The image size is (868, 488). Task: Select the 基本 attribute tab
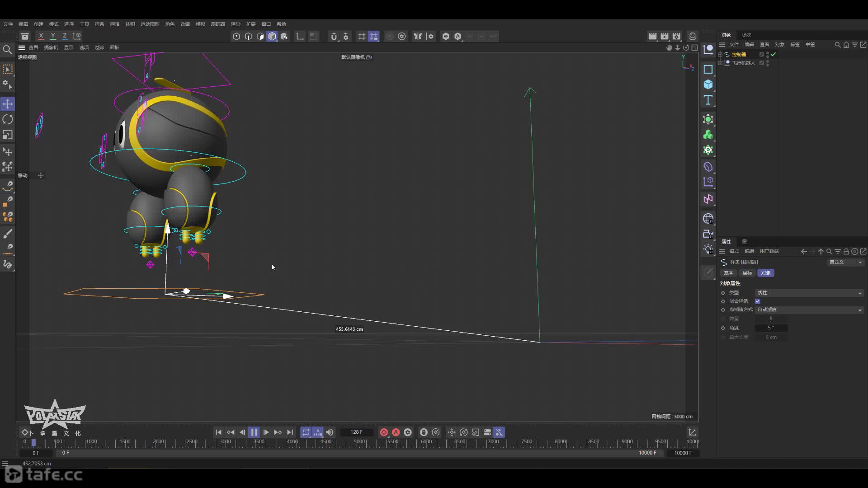tap(728, 273)
